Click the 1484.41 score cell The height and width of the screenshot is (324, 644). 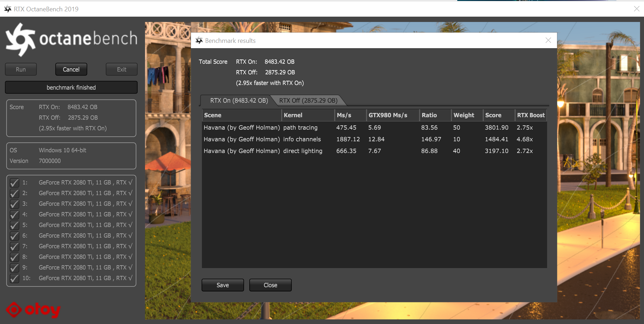click(x=497, y=139)
